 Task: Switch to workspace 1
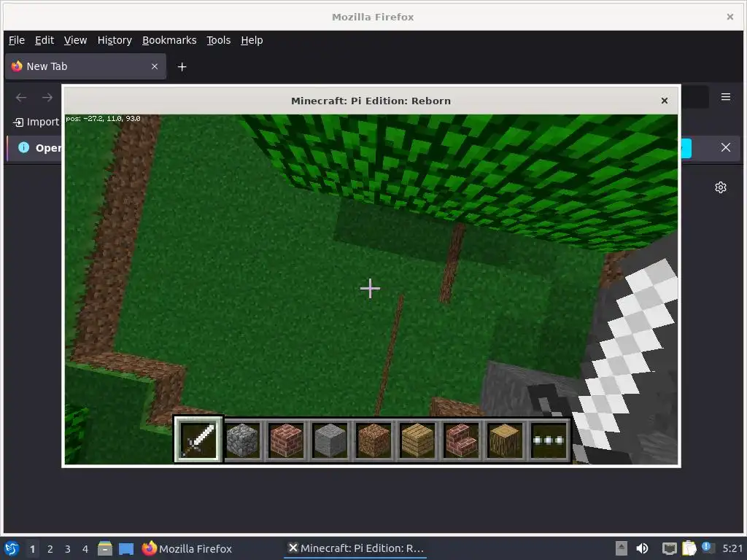click(32, 549)
